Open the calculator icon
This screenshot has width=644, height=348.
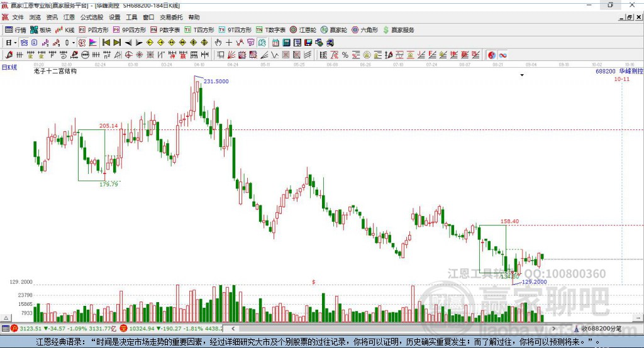click(287, 43)
